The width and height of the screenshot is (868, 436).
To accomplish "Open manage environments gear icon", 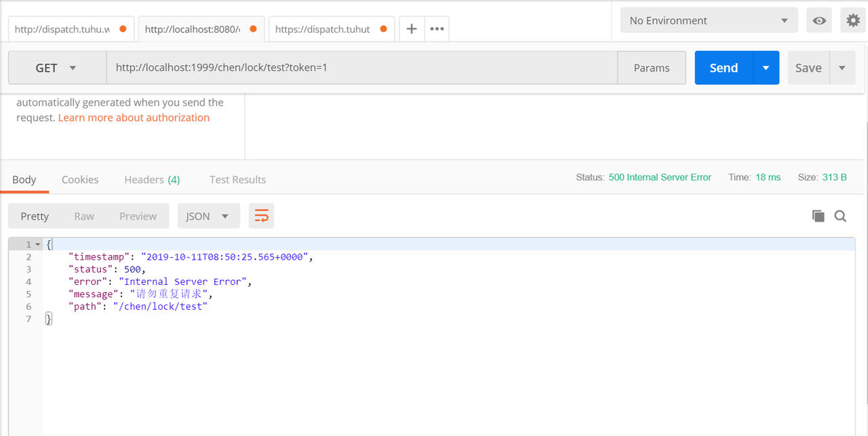I will tap(854, 20).
